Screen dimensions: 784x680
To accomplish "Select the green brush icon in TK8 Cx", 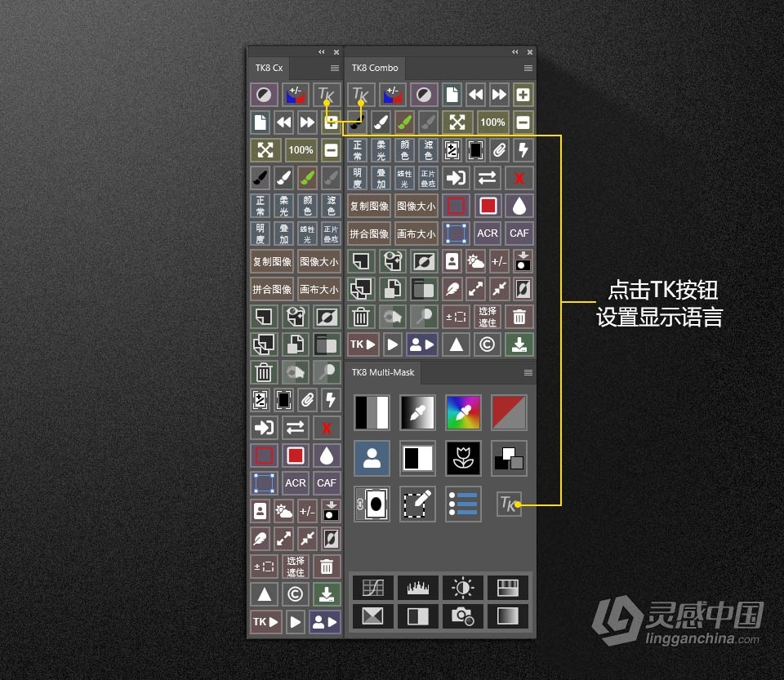I will click(x=308, y=177).
